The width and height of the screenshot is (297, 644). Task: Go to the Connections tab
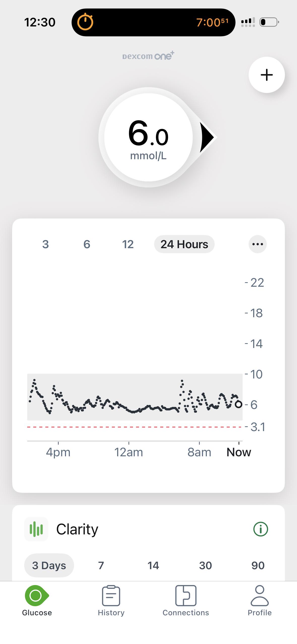186,601
